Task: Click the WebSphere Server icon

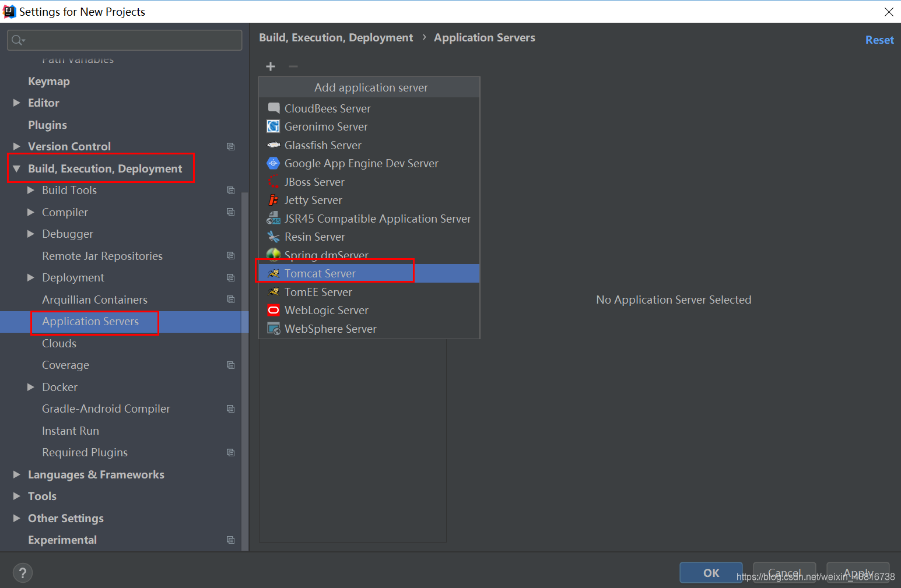Action: point(274,329)
